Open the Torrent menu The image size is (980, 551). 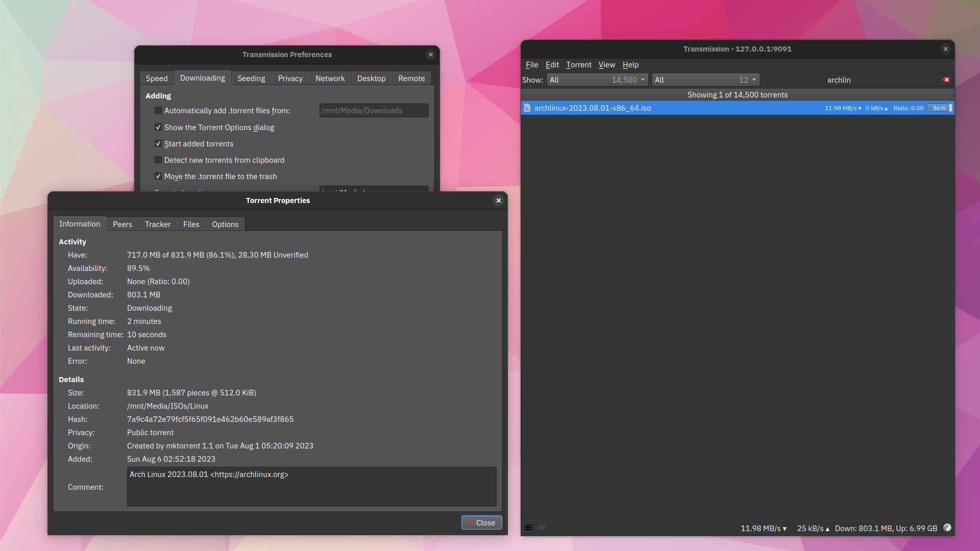[x=578, y=65]
